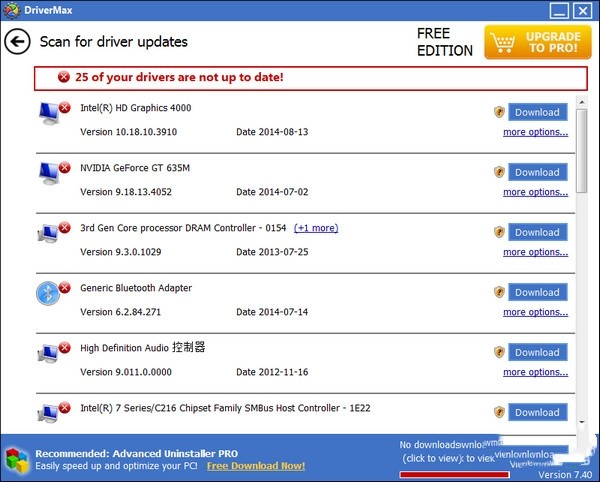Click the shield icon beside the Intel HD Graphics Download button
The height and width of the screenshot is (482, 600).
(x=499, y=112)
